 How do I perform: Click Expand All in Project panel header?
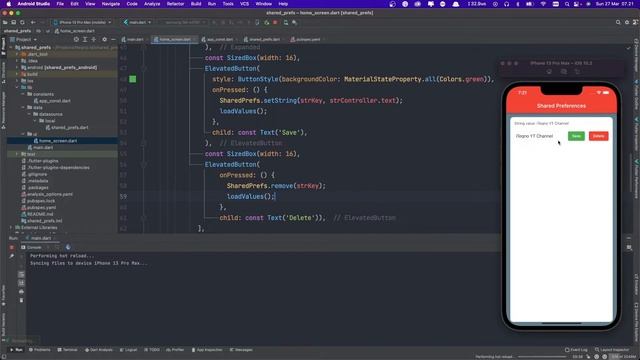85,40
